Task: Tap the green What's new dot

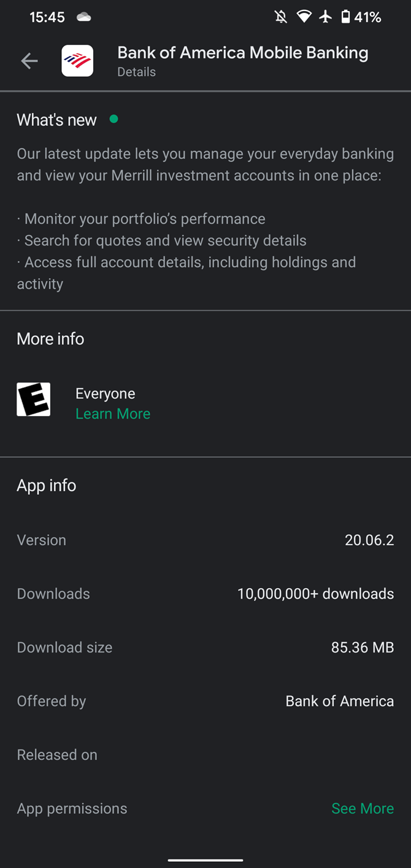Action: 113,119
